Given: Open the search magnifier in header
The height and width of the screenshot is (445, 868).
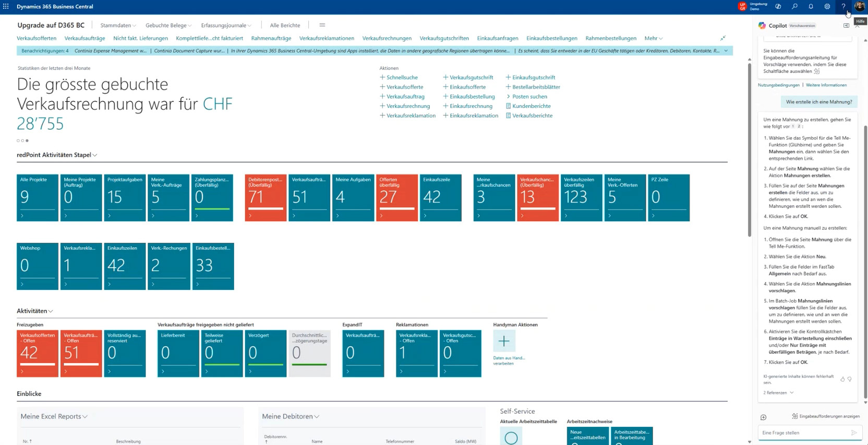Looking at the screenshot, I should coord(794,7).
